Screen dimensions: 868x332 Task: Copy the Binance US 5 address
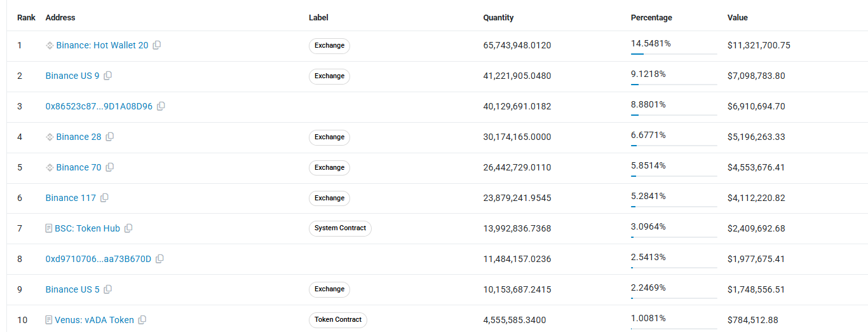pos(108,289)
